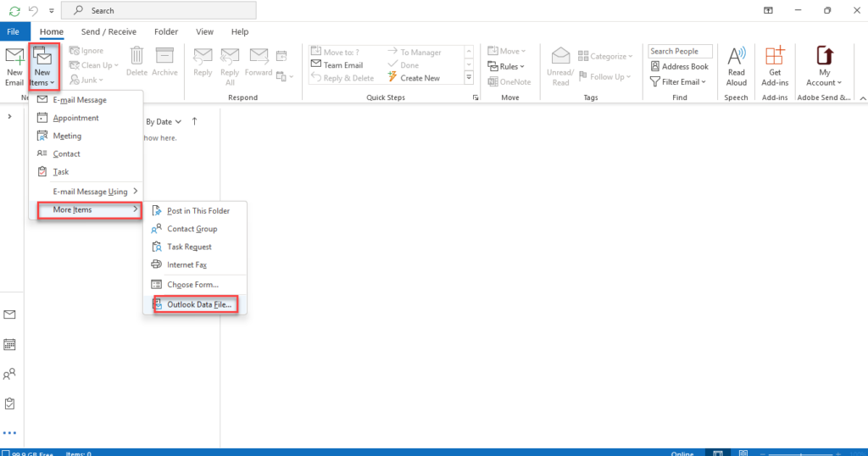Switch to Tasks view icon

pyautogui.click(x=9, y=403)
